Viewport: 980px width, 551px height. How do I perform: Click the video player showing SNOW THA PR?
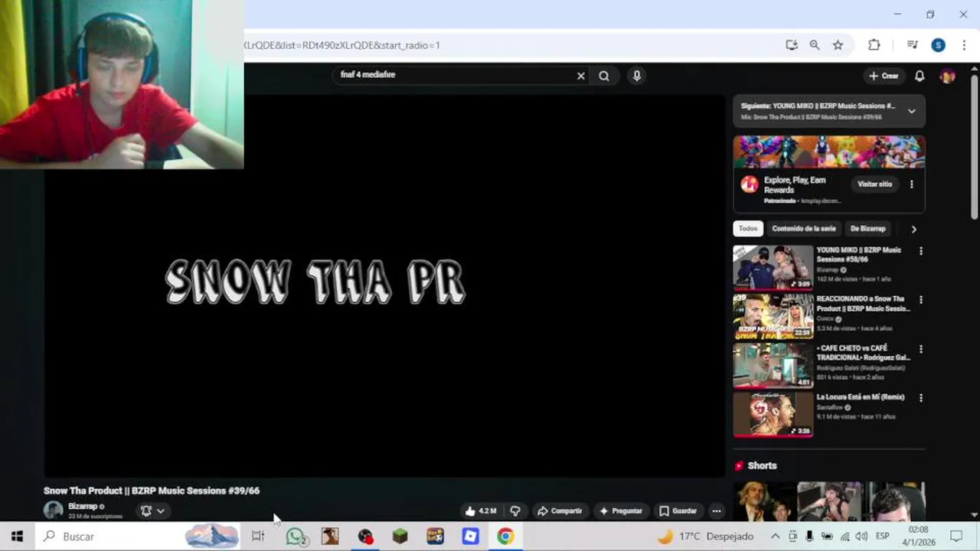pyautogui.click(x=384, y=285)
